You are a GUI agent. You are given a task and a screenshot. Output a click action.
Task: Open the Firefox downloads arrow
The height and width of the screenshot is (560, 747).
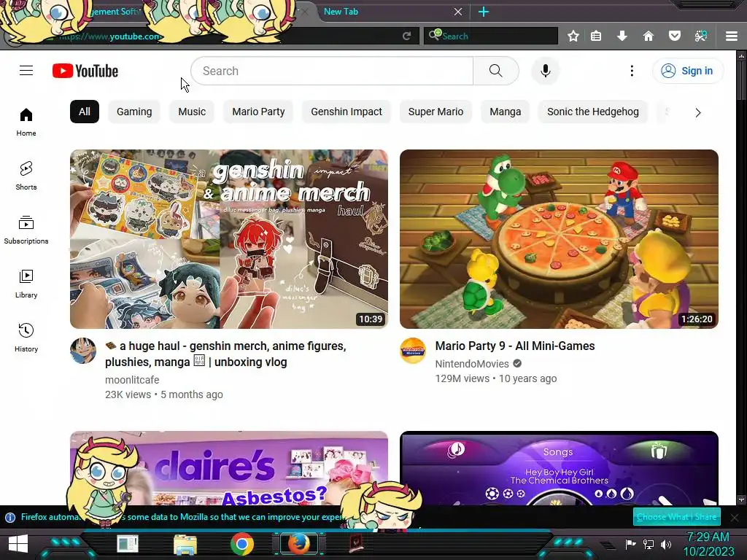tap(622, 36)
